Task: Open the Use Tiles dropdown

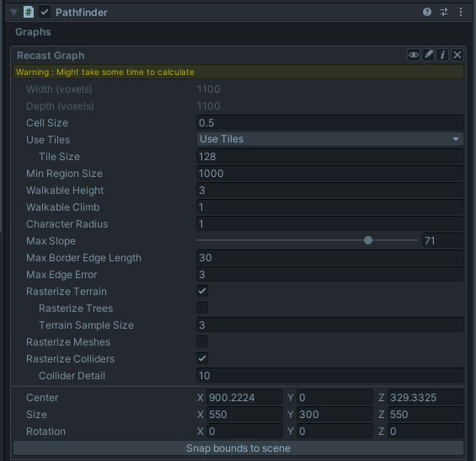Action: 330,139
